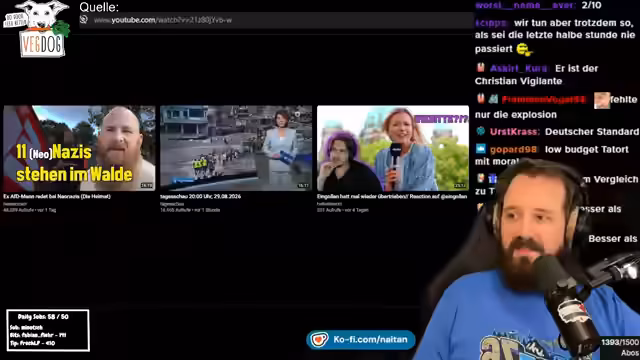Click the 'Eingollan hatt mal wieder übertrieben' title
640x360 pixels.
click(392, 196)
